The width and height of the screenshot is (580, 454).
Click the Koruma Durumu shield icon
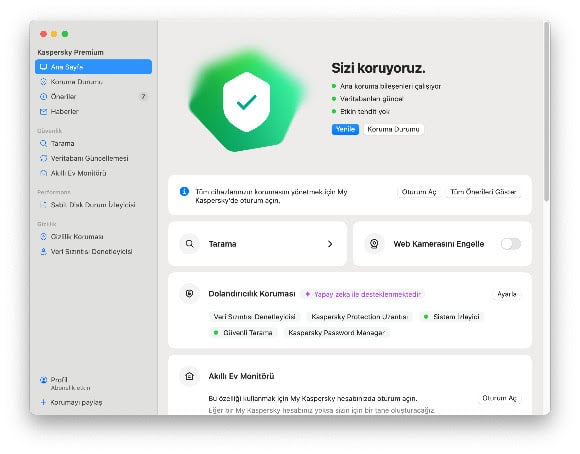(43, 81)
